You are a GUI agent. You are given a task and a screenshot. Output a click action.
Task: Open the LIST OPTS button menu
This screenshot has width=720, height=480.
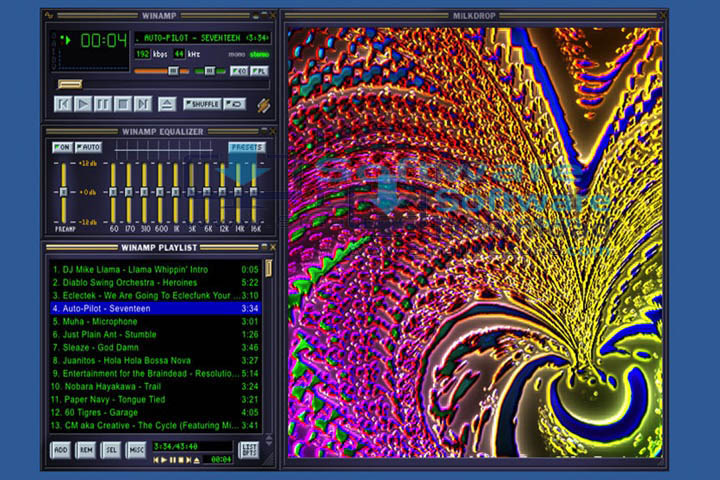tap(248, 450)
